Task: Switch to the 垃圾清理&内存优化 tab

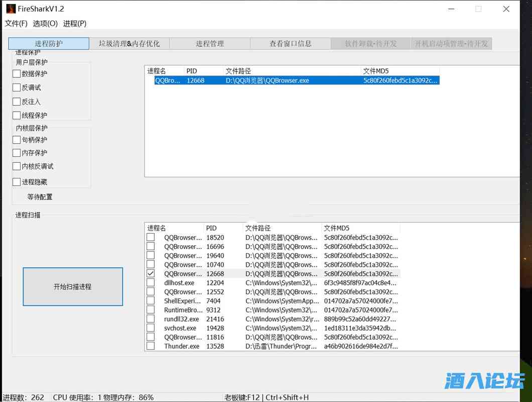Action: click(x=129, y=44)
